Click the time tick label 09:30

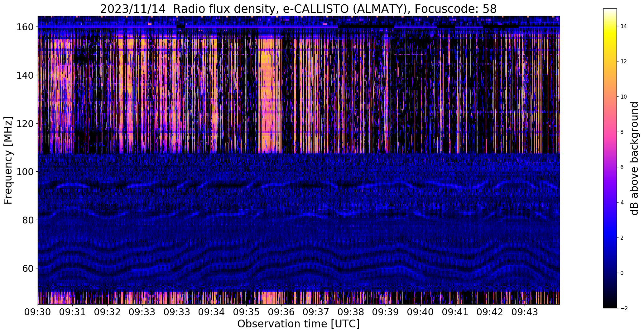coord(38,312)
